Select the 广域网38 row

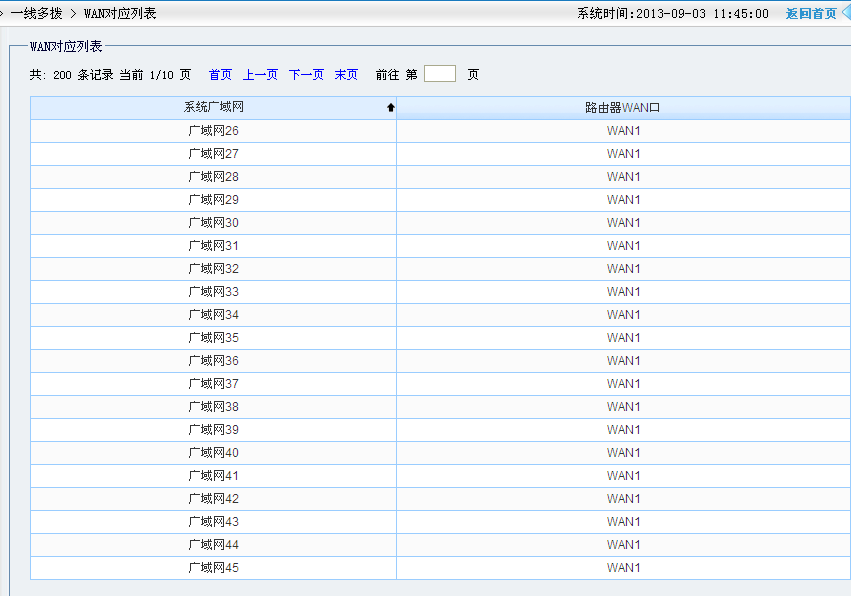(x=213, y=407)
